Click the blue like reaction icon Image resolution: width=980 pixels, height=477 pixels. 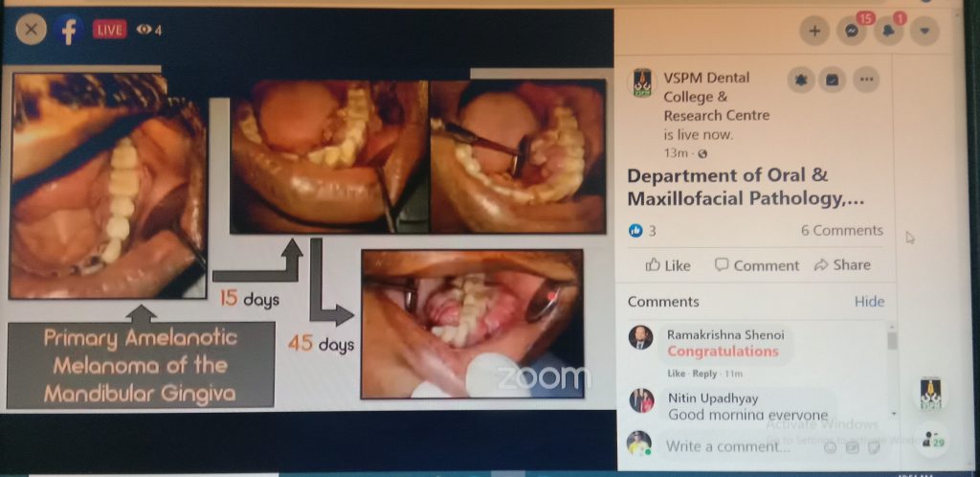tap(635, 231)
